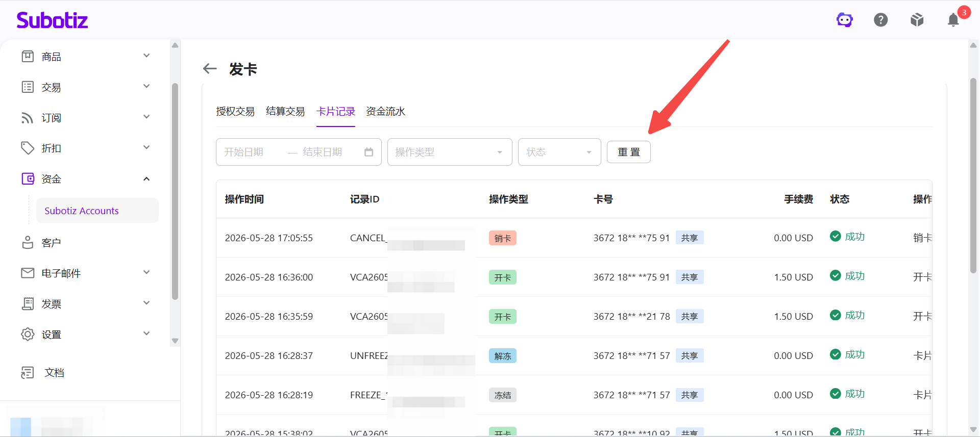Viewport: 980px width, 437px height.
Task: Open notifications bell icon
Action: tap(953, 20)
